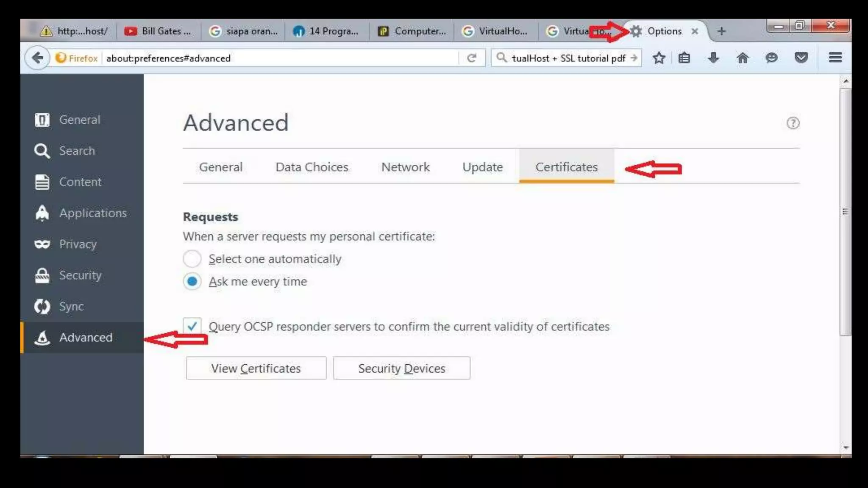Open the bookmarks list icon

(x=684, y=58)
